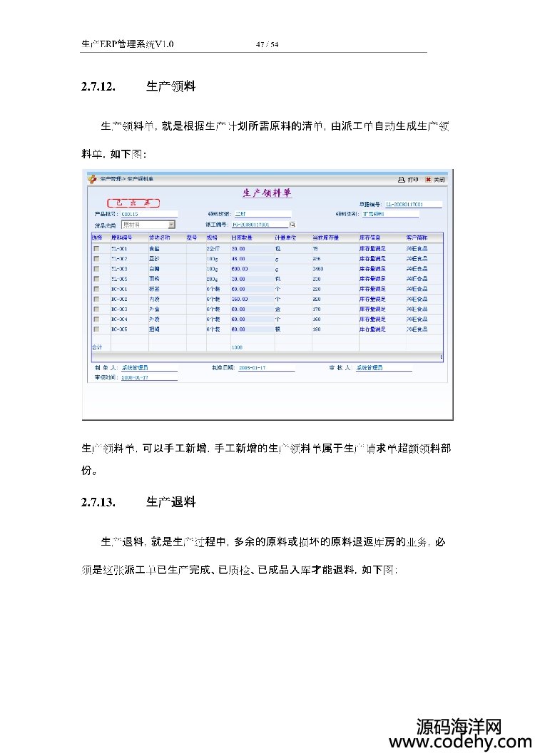This screenshot has height=756, width=535.
Task: Click the 已出库 red status stamp
Action: click(133, 203)
